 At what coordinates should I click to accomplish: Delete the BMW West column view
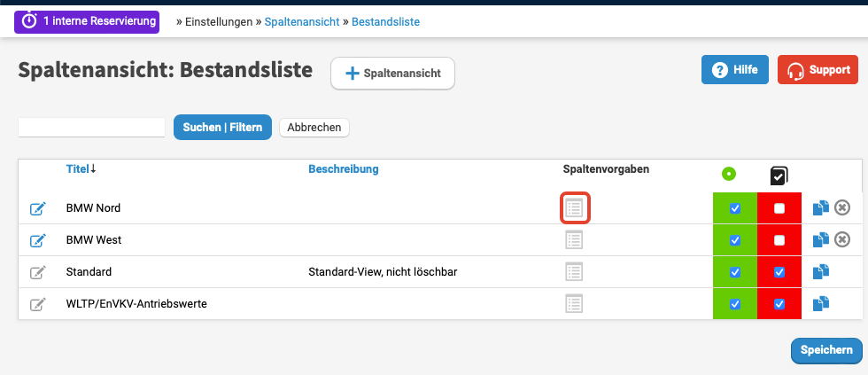pos(842,239)
